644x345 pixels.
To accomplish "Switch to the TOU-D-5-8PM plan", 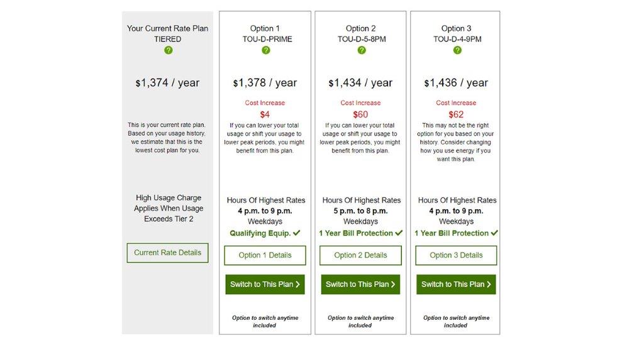I will [x=360, y=284].
